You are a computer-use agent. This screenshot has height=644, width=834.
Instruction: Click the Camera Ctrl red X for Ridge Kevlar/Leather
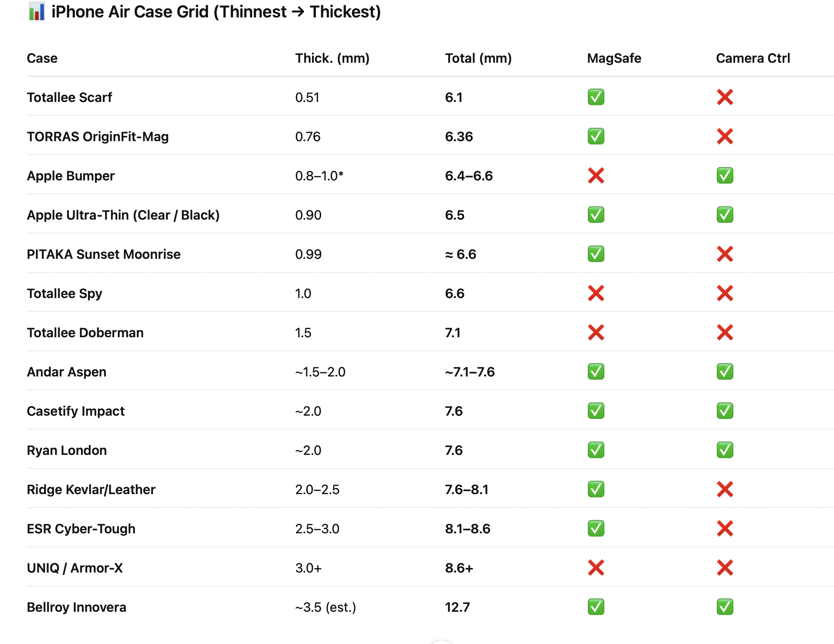tap(725, 489)
